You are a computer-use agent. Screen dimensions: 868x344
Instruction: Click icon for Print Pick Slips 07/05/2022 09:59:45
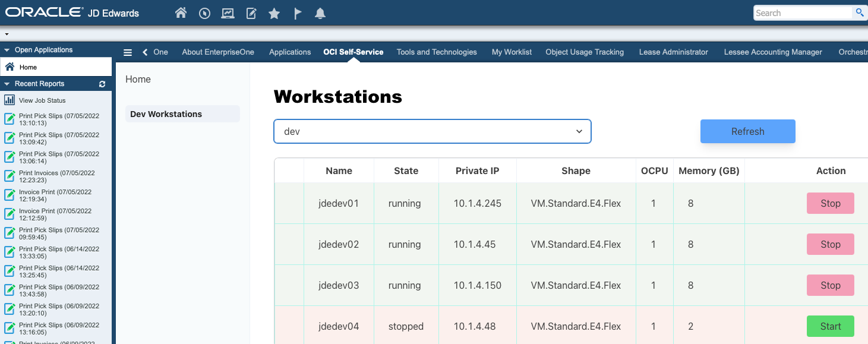point(10,233)
